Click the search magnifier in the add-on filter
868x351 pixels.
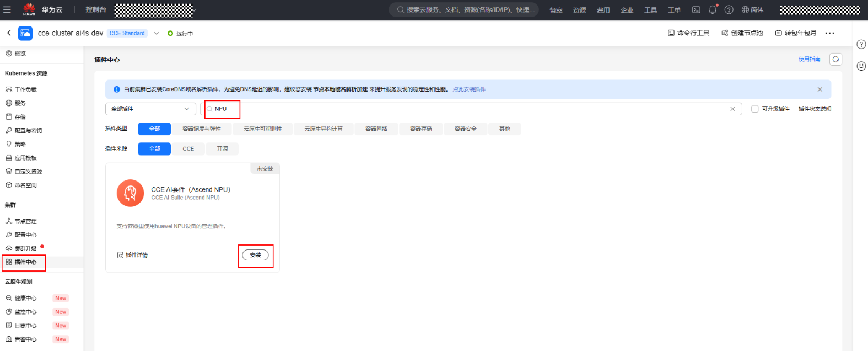pos(209,109)
